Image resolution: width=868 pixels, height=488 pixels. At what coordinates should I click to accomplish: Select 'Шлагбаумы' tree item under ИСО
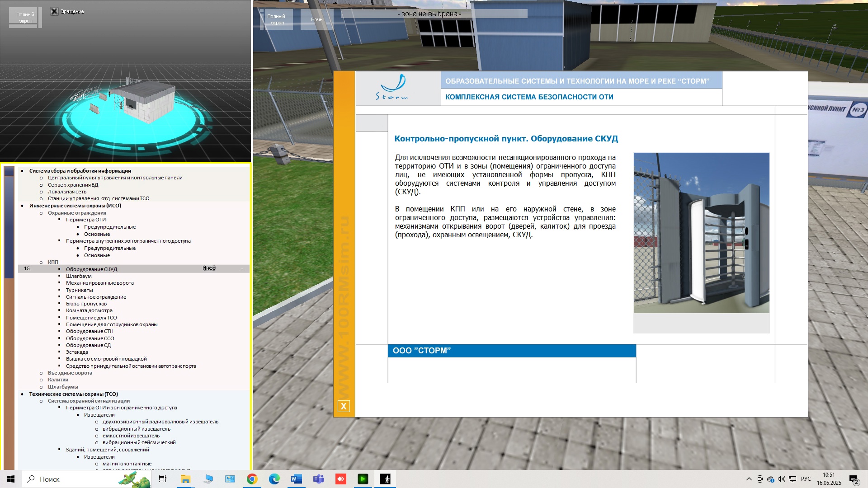pyautogui.click(x=63, y=387)
